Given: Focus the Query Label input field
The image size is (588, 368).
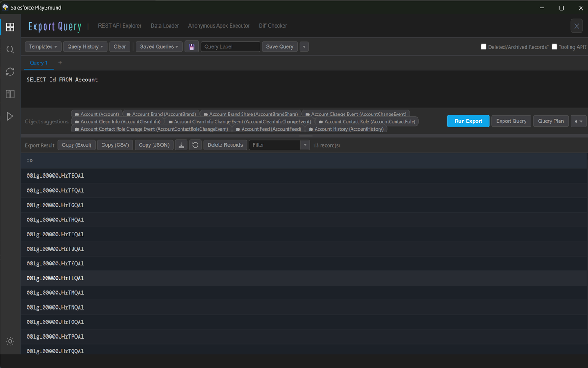Looking at the screenshot, I should click(231, 46).
